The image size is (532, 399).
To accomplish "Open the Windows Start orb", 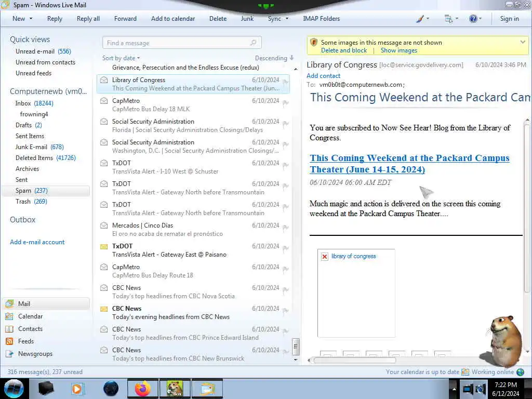I will (14, 389).
